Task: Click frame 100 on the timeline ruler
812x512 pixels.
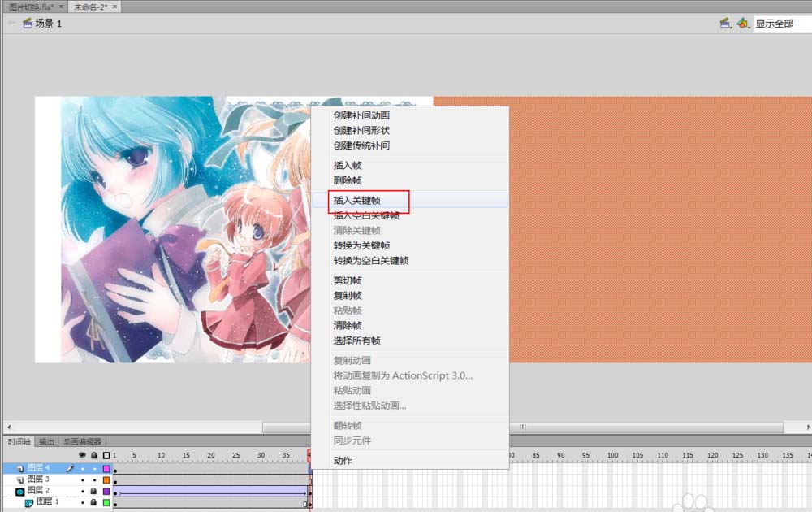Action: point(612,455)
